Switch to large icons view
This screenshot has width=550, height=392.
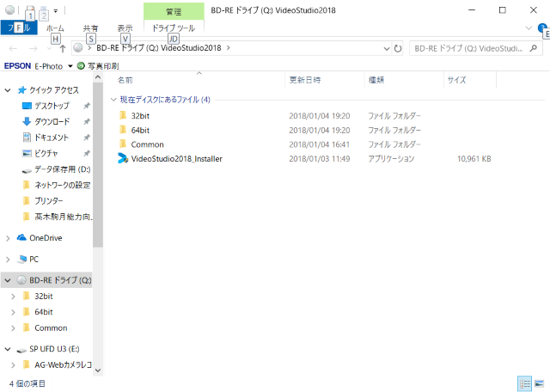point(539,383)
